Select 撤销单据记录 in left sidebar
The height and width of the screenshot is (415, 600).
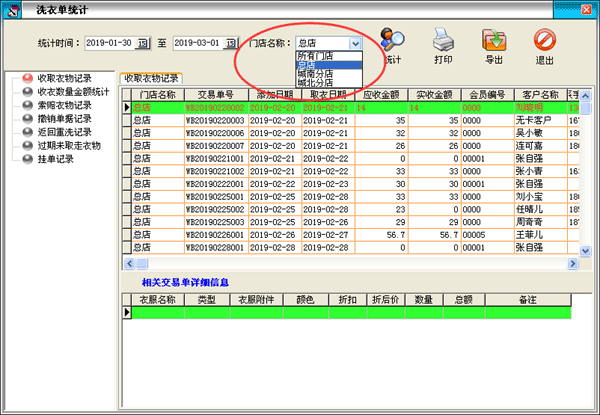63,118
